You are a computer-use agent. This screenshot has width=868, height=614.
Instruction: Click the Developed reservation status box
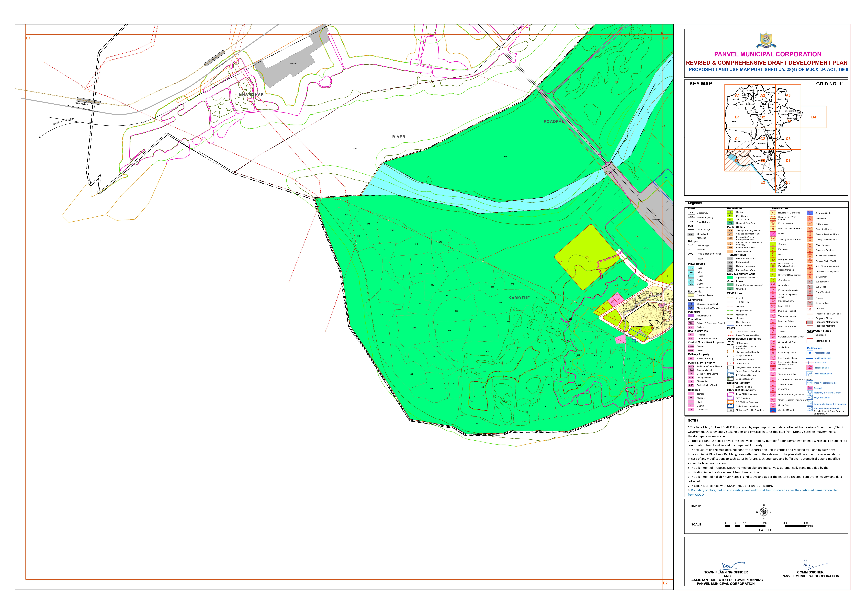(810, 335)
